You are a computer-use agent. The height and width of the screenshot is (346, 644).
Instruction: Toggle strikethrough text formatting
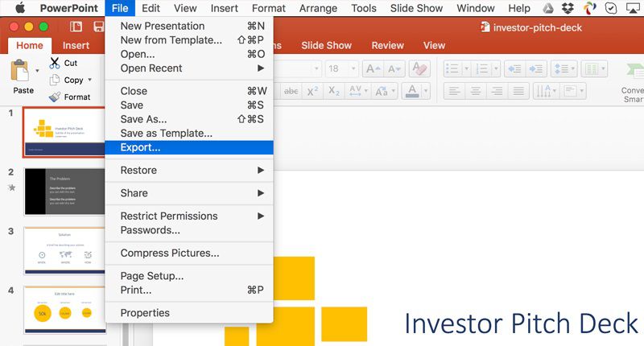point(291,91)
